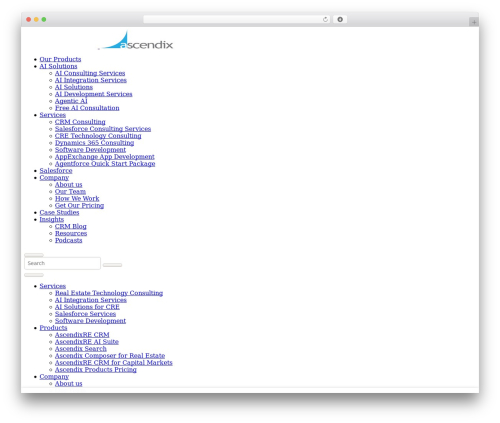Open About us under lower Company

pos(68,384)
